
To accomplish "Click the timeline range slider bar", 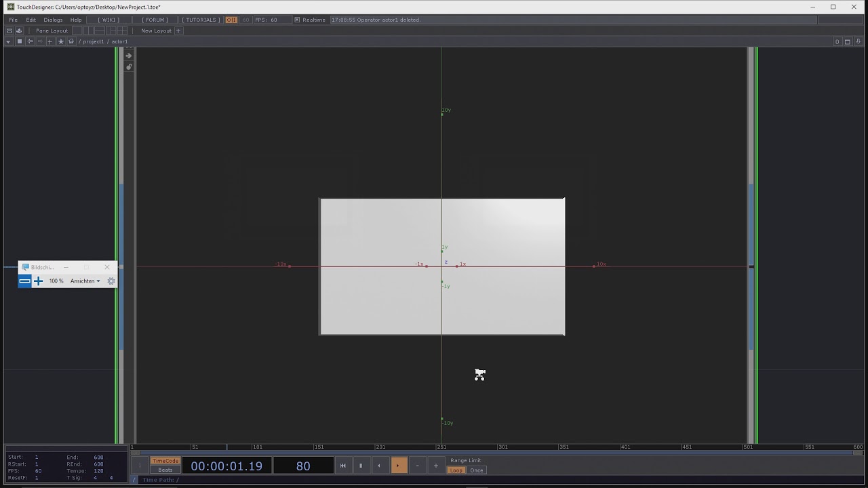I will [x=497, y=453].
